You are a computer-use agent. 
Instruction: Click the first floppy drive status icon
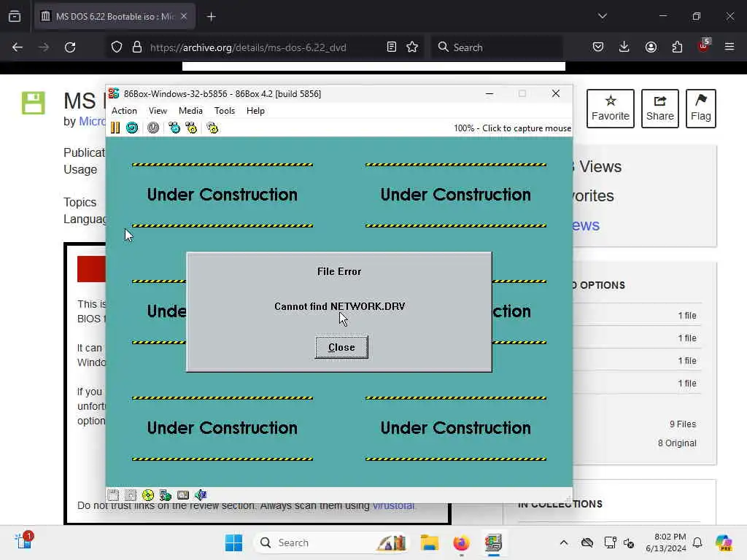click(x=113, y=495)
